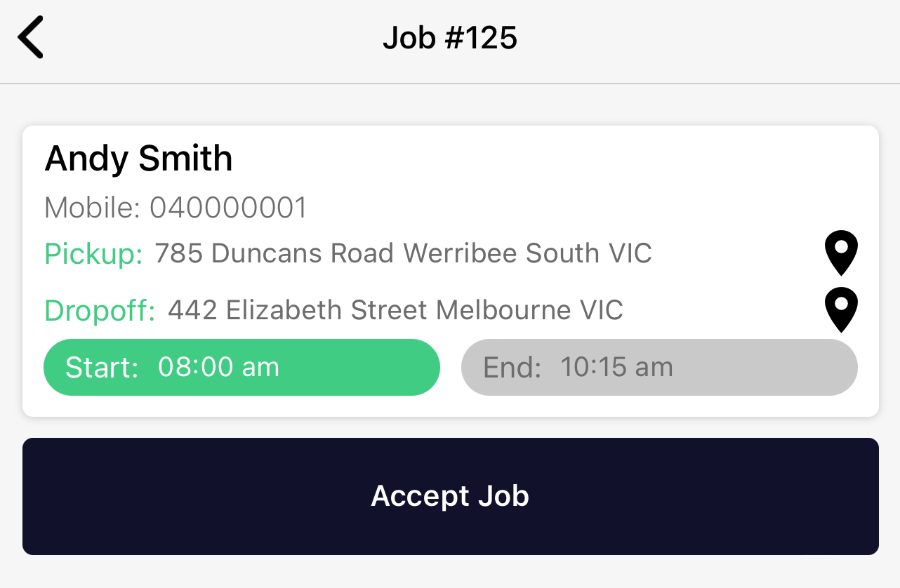
Task: Tap the green Pickup: label
Action: 94,253
